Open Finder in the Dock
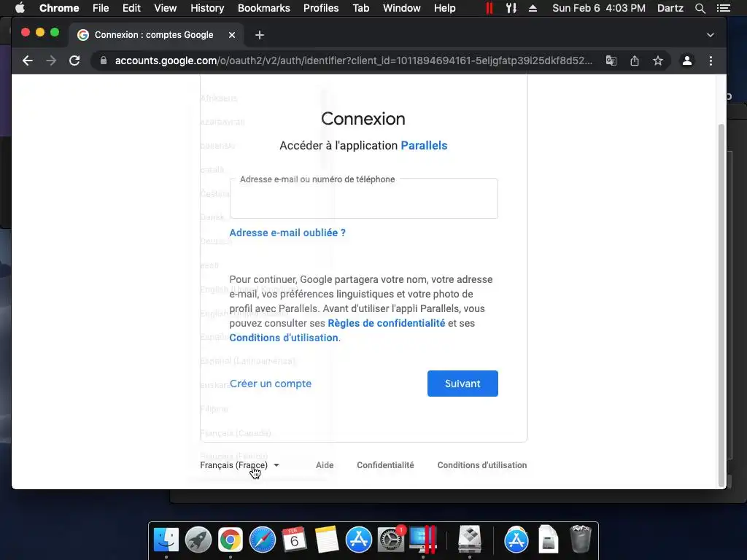 click(166, 540)
